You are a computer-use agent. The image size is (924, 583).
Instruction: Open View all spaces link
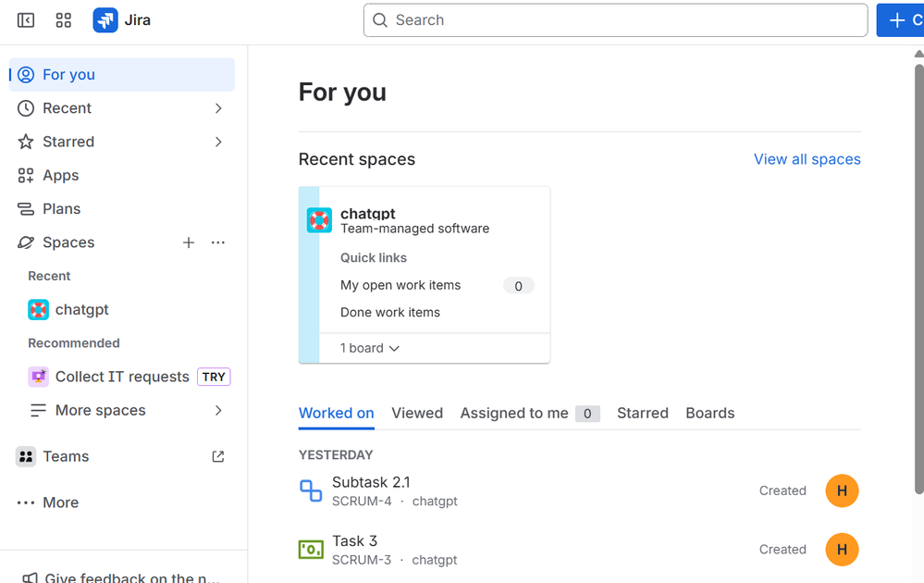(807, 159)
